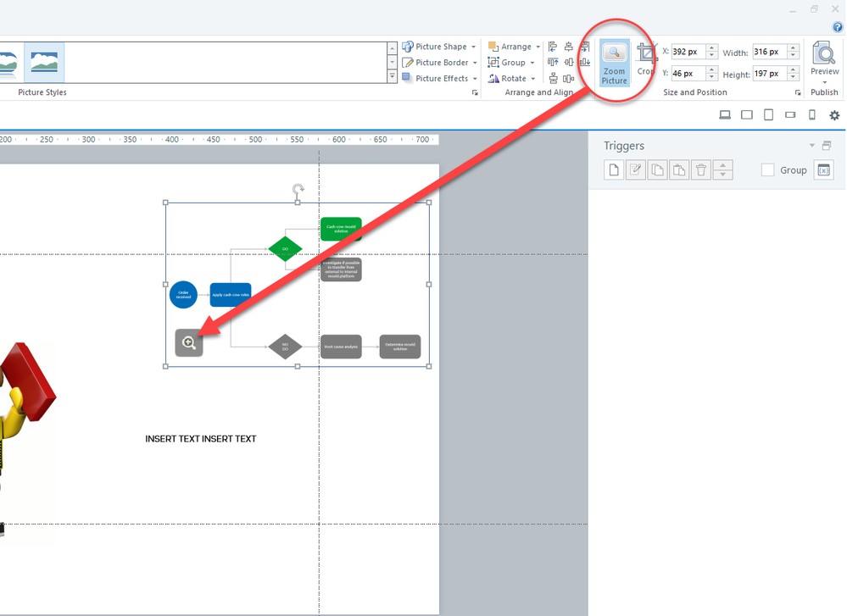Viewport: 847px width, 616px height.
Task: Open the Picture Effects dropdown
Action: (439, 79)
